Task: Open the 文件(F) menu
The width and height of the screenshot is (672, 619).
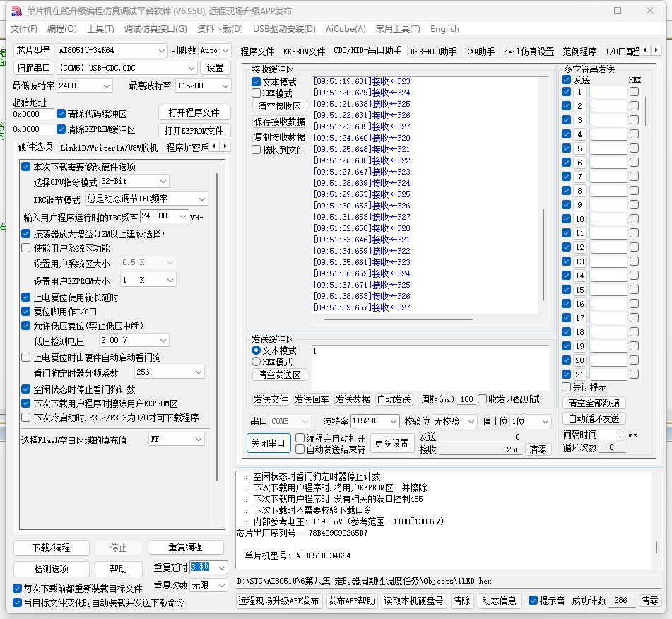Action: coord(24,29)
